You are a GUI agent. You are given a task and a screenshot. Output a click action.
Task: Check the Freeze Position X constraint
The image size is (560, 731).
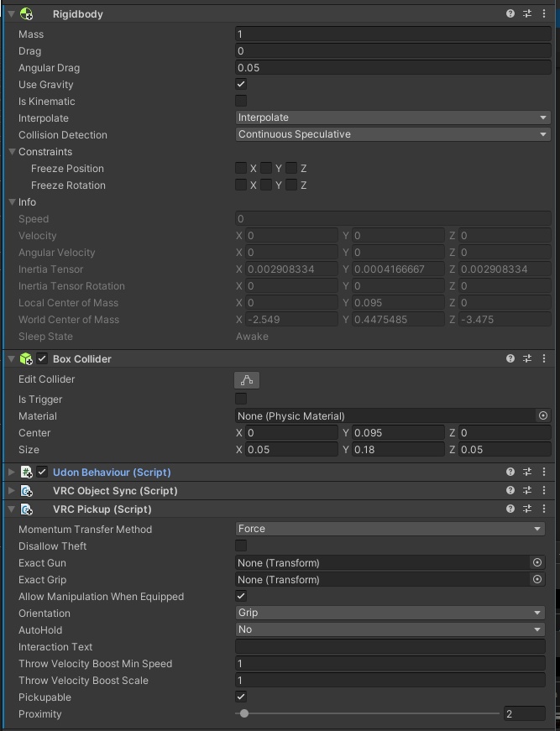point(241,168)
